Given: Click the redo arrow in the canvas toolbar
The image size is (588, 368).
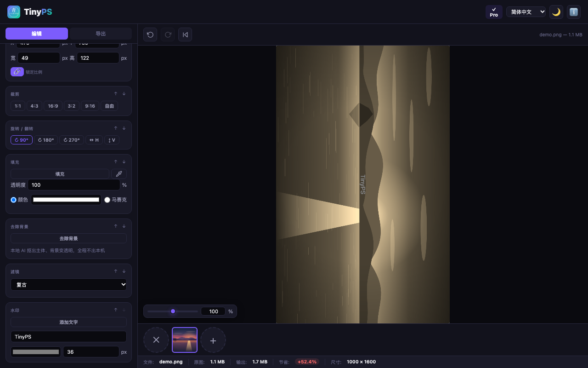Looking at the screenshot, I should tap(168, 34).
